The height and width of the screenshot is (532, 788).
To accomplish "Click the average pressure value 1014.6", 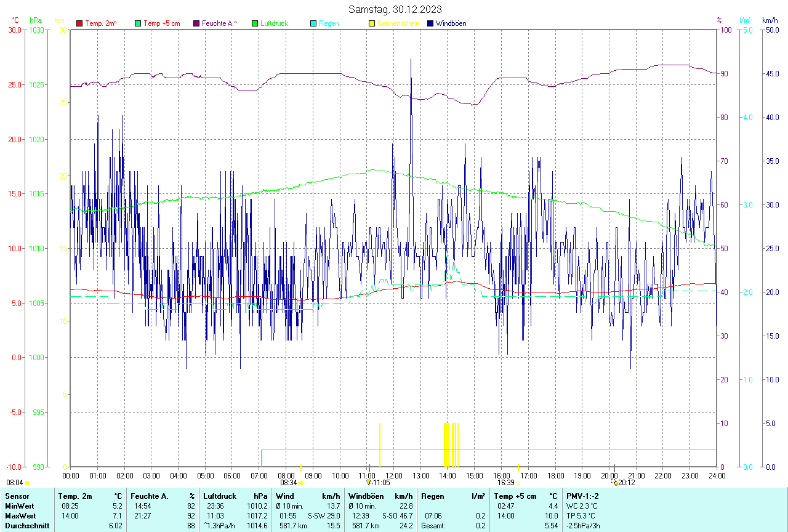I will (257, 526).
